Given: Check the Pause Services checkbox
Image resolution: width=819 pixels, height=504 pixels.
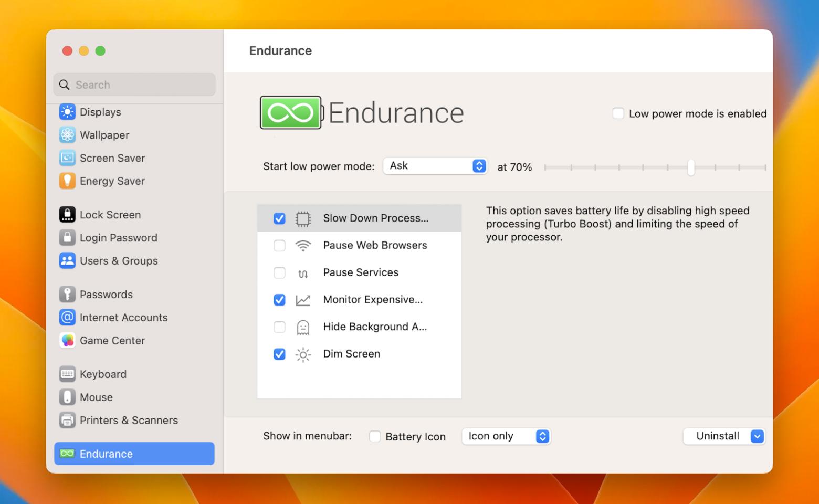Looking at the screenshot, I should coord(280,273).
